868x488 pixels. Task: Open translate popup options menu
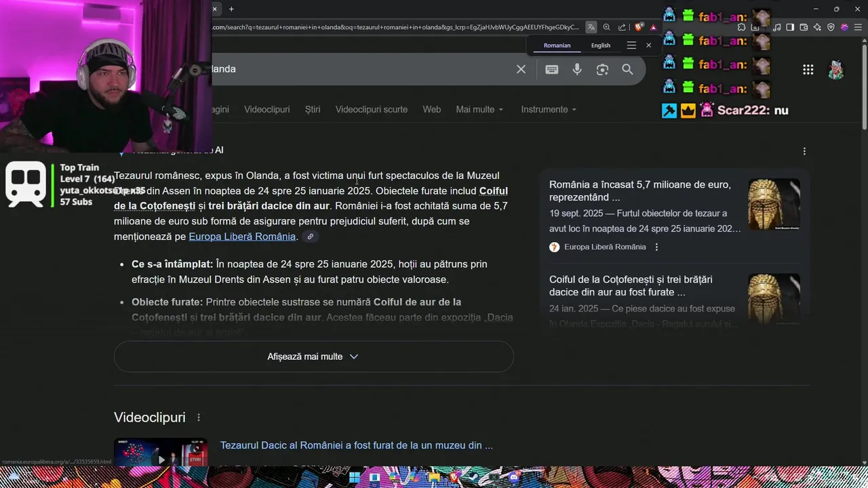631,45
